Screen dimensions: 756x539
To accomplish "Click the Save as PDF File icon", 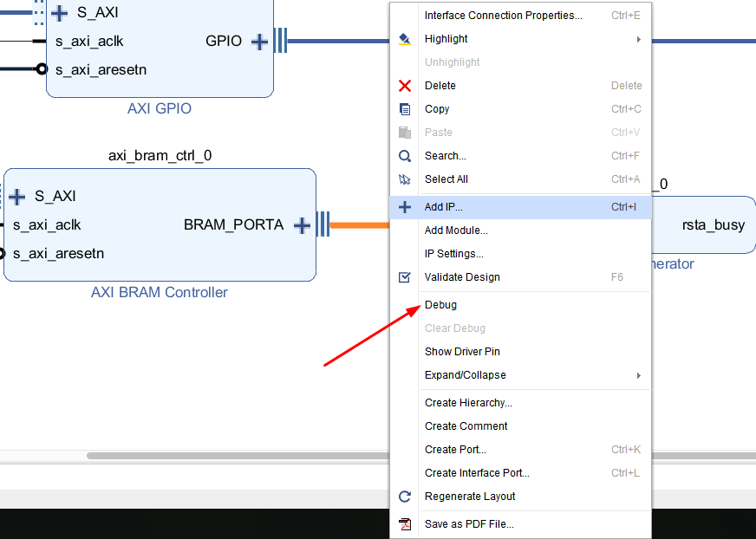I will (x=404, y=524).
